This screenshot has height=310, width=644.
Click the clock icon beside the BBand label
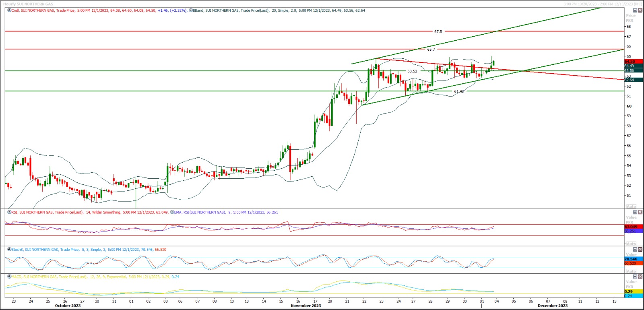(191, 10)
